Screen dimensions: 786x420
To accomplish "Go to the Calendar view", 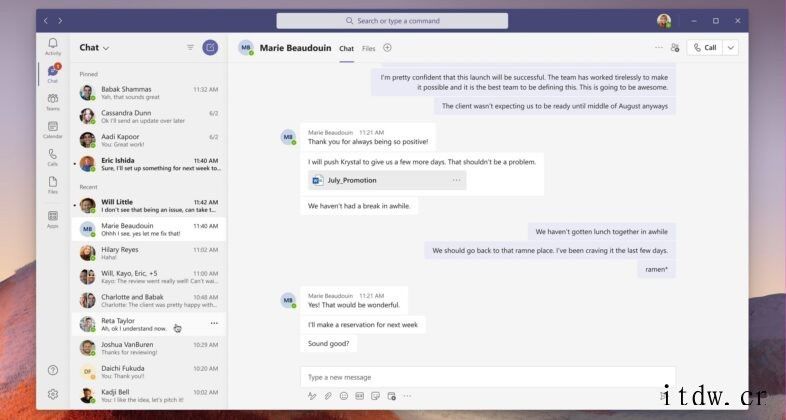I will pyautogui.click(x=52, y=128).
